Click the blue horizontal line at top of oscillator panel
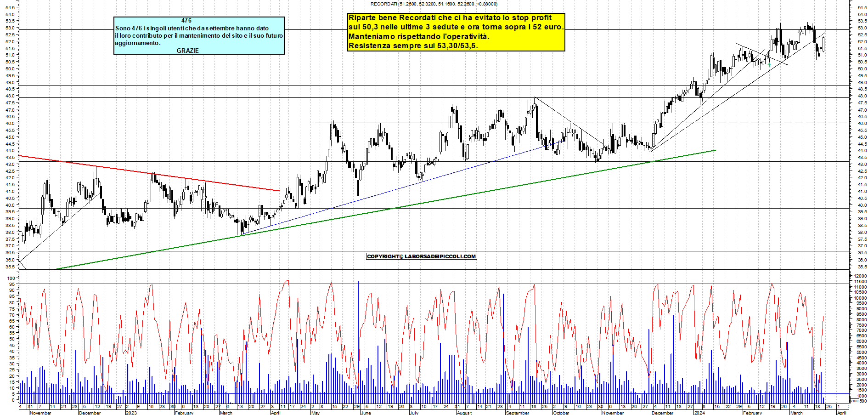Screen dimensions: 868x415 (434, 284)
